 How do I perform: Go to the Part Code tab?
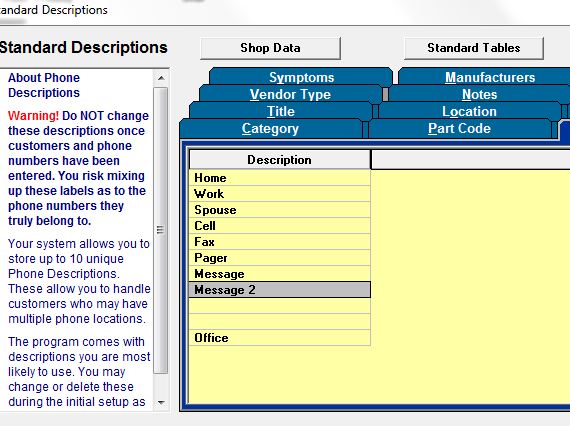[x=459, y=128]
